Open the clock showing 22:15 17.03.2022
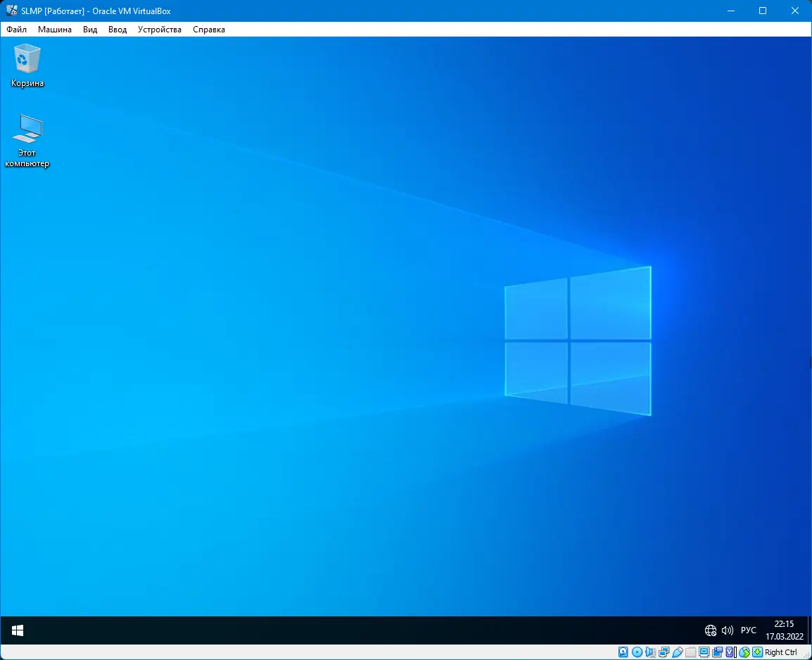This screenshot has height=660, width=812. click(784, 630)
